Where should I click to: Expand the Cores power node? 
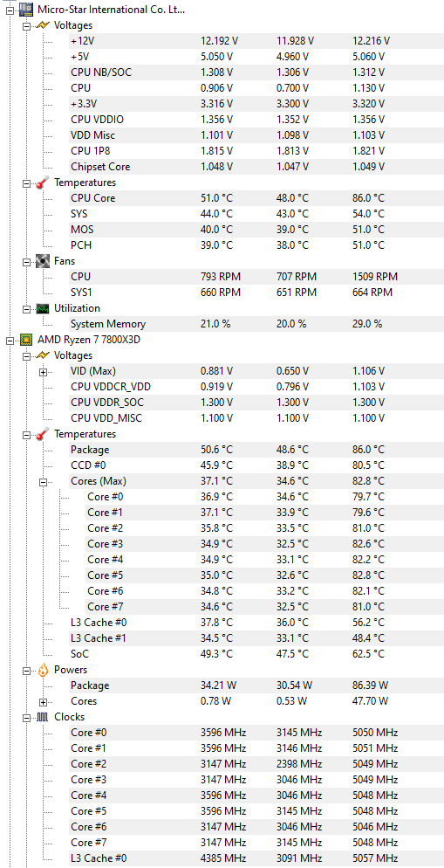(x=43, y=702)
